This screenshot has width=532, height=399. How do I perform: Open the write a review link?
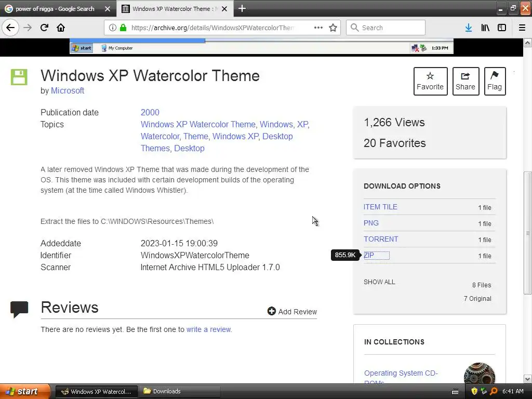[209, 329]
